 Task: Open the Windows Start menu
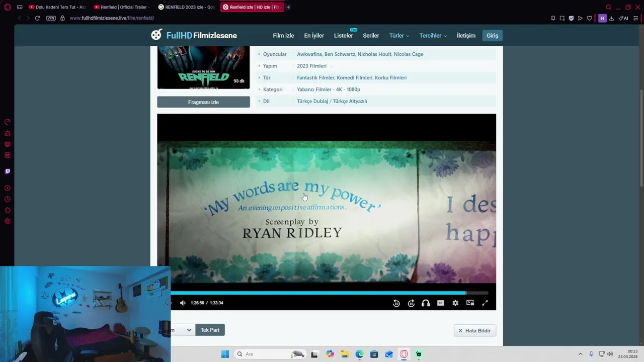(225, 354)
